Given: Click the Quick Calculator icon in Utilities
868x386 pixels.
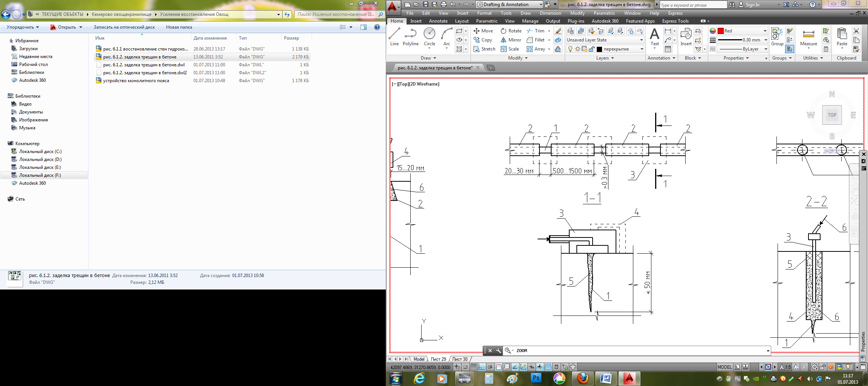Looking at the screenshot, I should 826,49.
